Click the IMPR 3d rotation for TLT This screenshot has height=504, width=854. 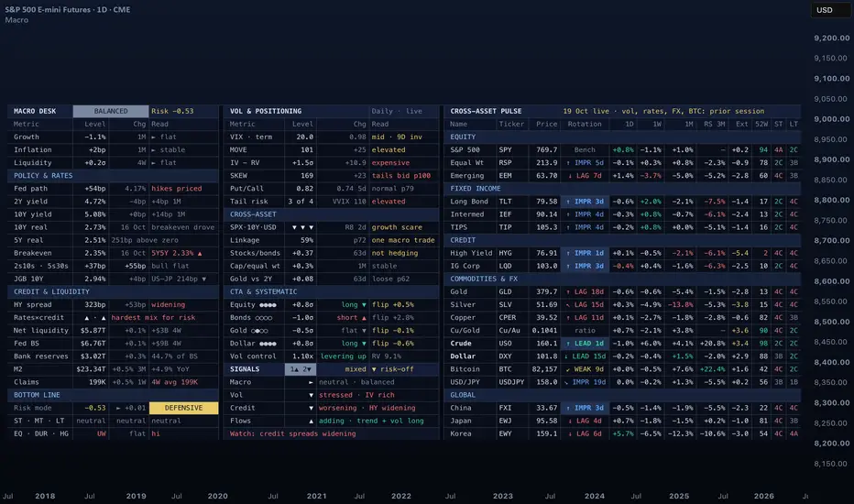(586, 202)
